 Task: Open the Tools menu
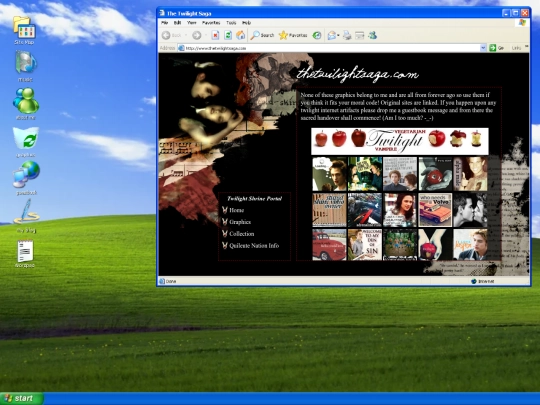click(x=231, y=23)
